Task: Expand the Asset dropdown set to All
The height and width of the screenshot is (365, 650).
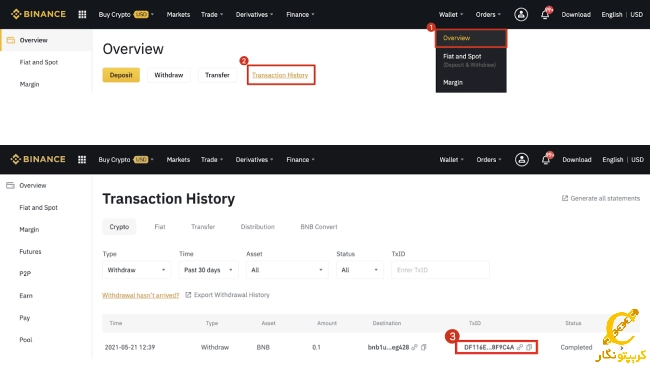Action: click(287, 270)
